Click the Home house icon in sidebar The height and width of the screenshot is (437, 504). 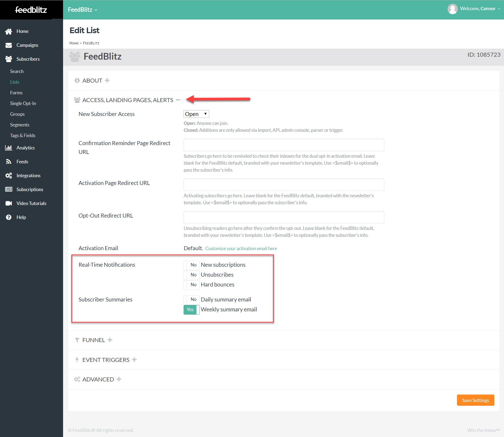point(9,31)
